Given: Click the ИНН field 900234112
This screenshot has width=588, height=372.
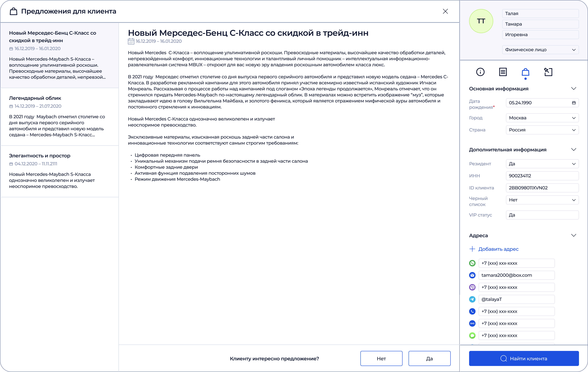Looking at the screenshot, I should point(542,176).
